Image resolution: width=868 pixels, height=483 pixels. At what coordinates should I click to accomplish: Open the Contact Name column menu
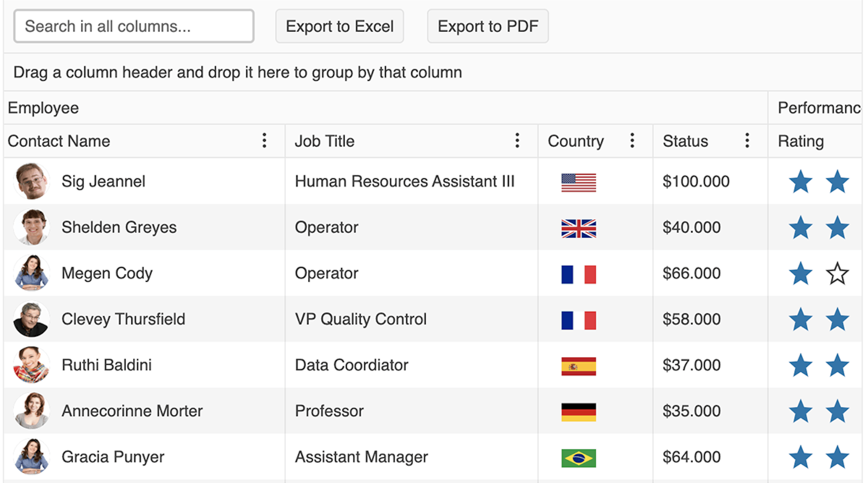pyautogui.click(x=264, y=141)
